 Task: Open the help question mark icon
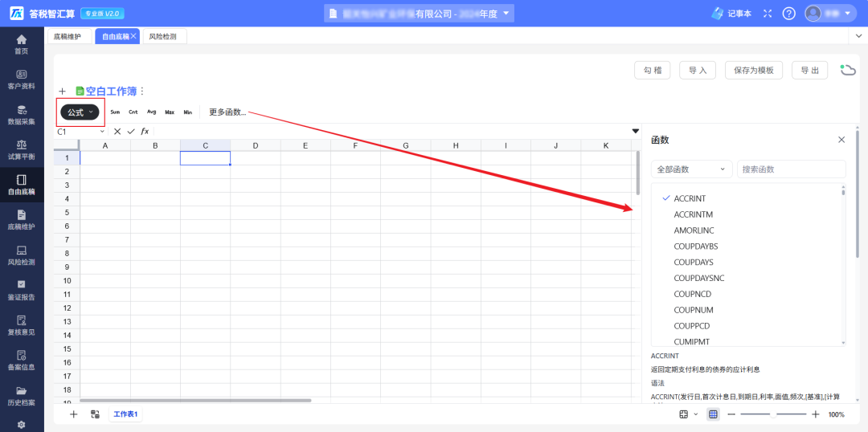(x=789, y=14)
